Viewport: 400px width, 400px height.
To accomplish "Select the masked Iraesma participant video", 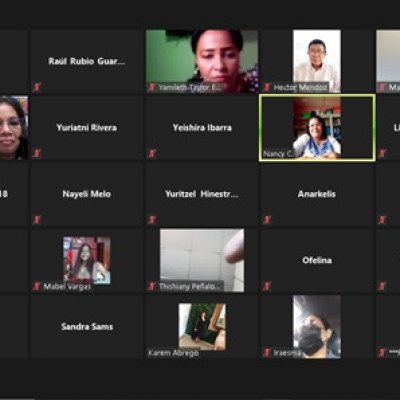I will (317, 327).
